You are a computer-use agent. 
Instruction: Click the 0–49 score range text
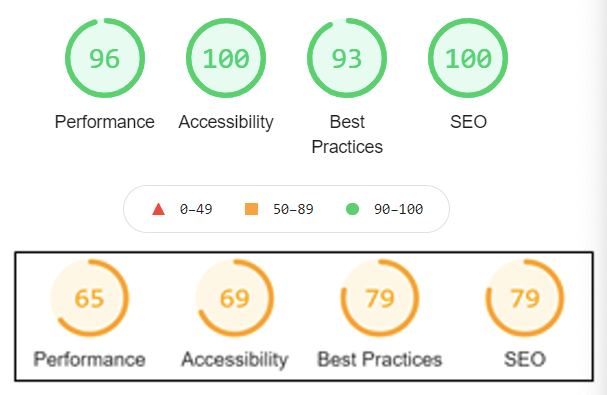click(x=196, y=210)
